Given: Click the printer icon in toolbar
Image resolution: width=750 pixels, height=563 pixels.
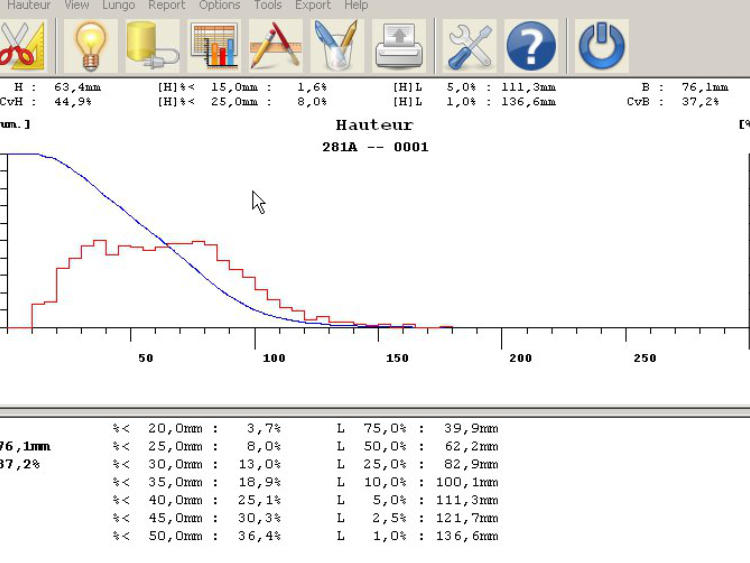Looking at the screenshot, I should click(399, 45).
